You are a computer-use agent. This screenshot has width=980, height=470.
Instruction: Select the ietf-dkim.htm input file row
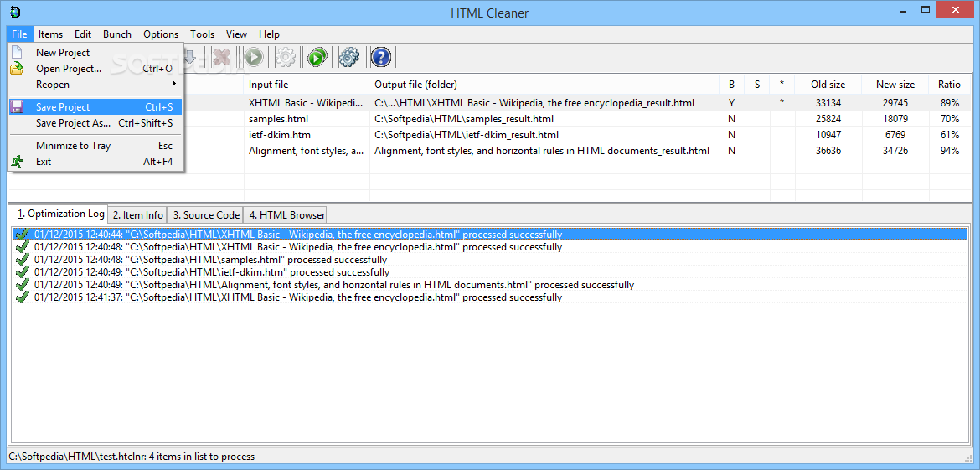280,134
